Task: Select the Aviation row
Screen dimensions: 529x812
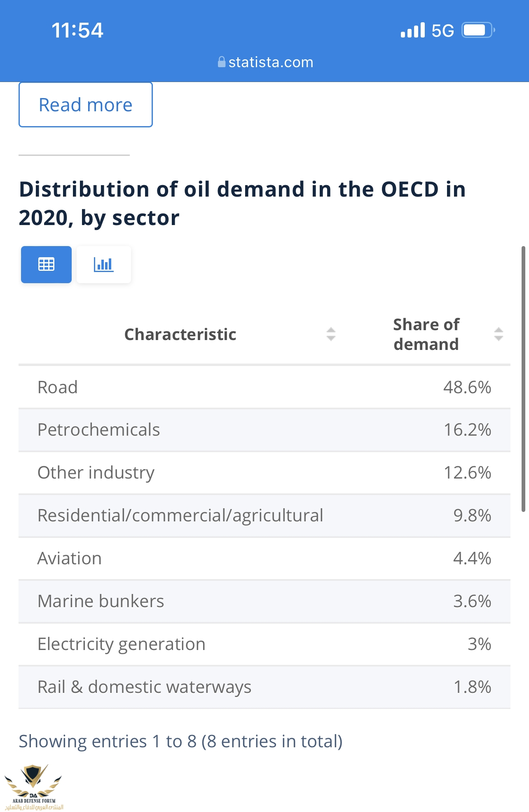Action: (264, 559)
